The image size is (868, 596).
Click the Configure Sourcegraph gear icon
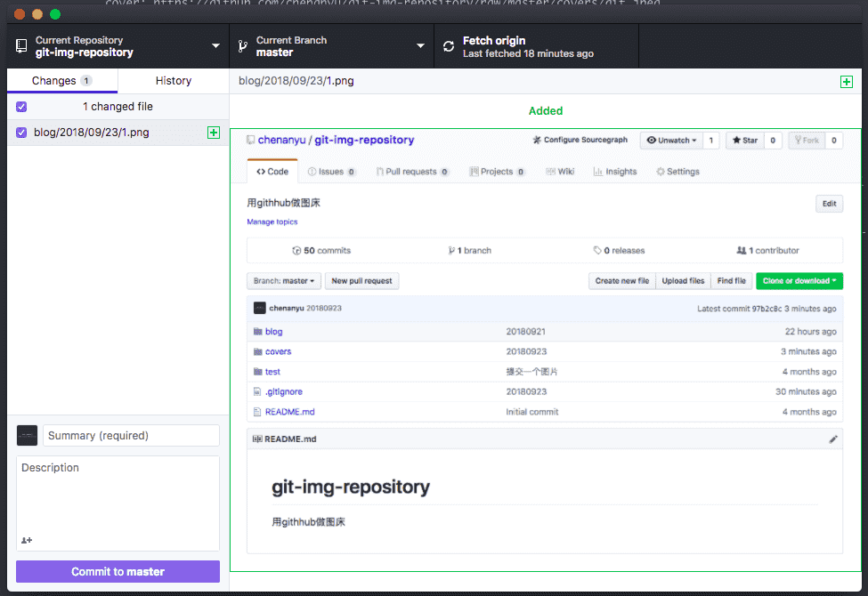pos(537,140)
